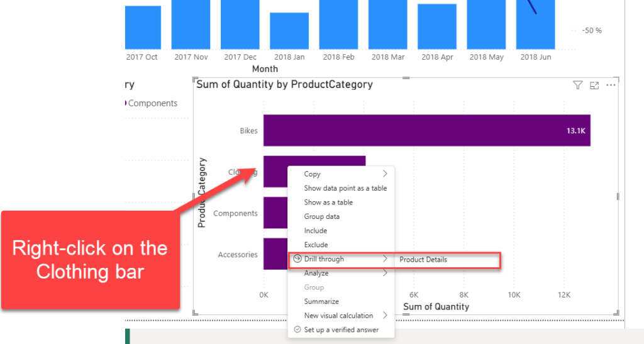This screenshot has width=644, height=344.
Task: Choose Include from the context menu
Action: click(x=316, y=231)
